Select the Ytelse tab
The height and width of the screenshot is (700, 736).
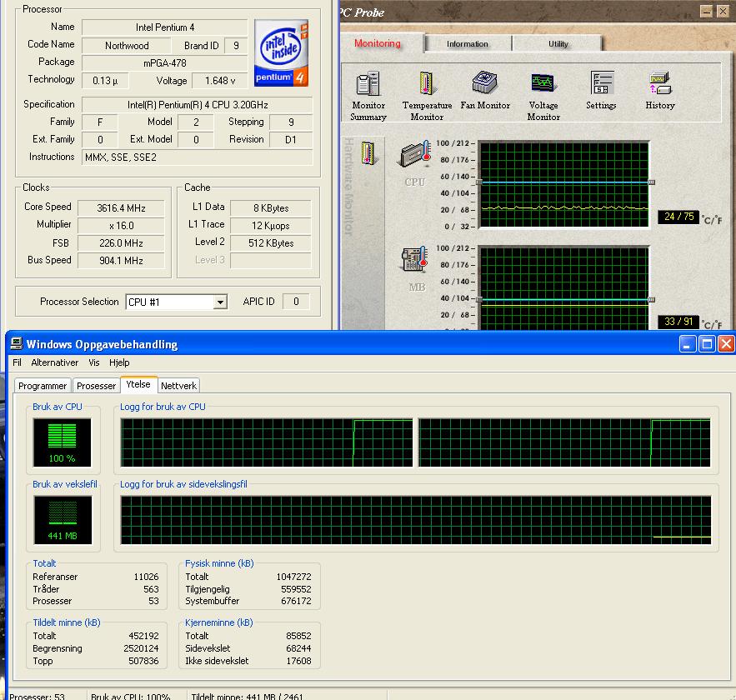tap(138, 384)
